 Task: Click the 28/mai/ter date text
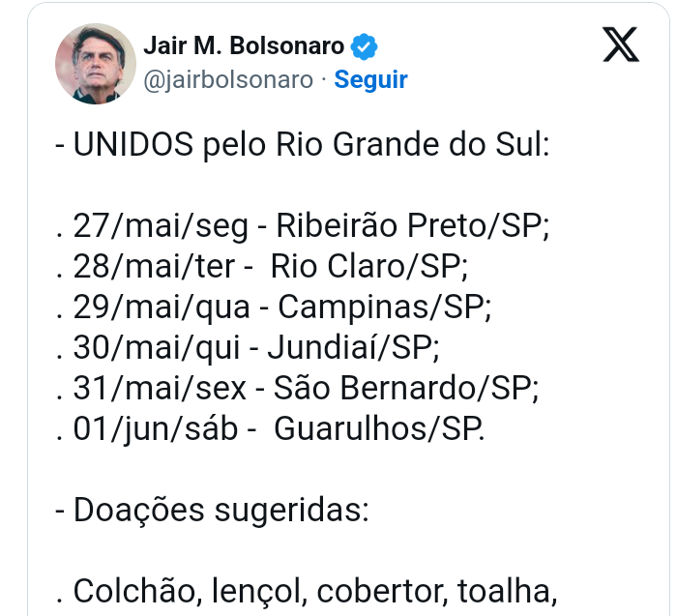point(154,266)
